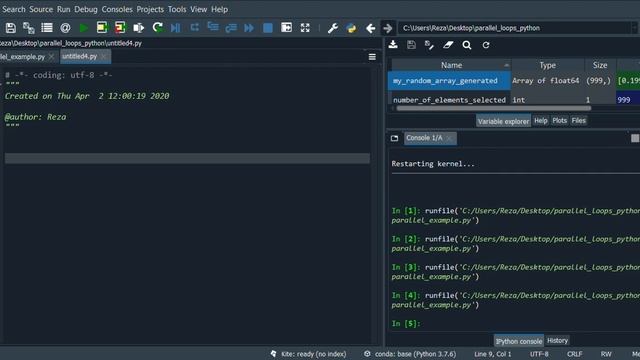Open the Run menu

[x=63, y=9]
